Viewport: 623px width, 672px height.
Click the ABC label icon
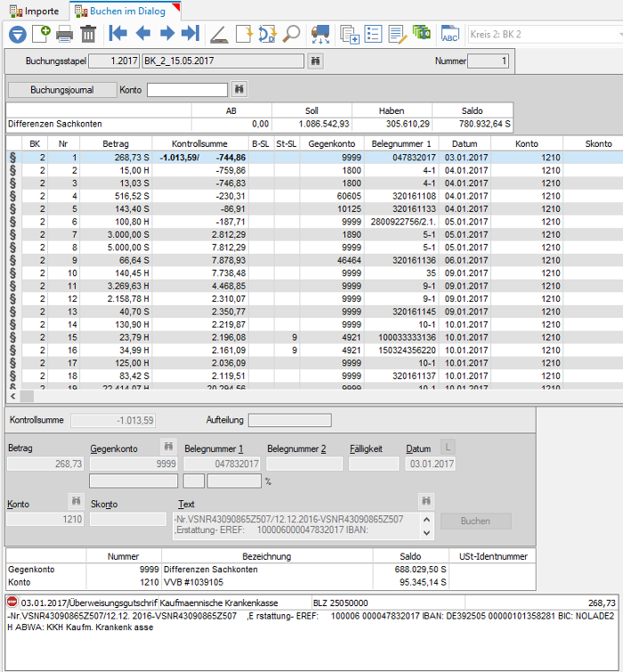[450, 34]
